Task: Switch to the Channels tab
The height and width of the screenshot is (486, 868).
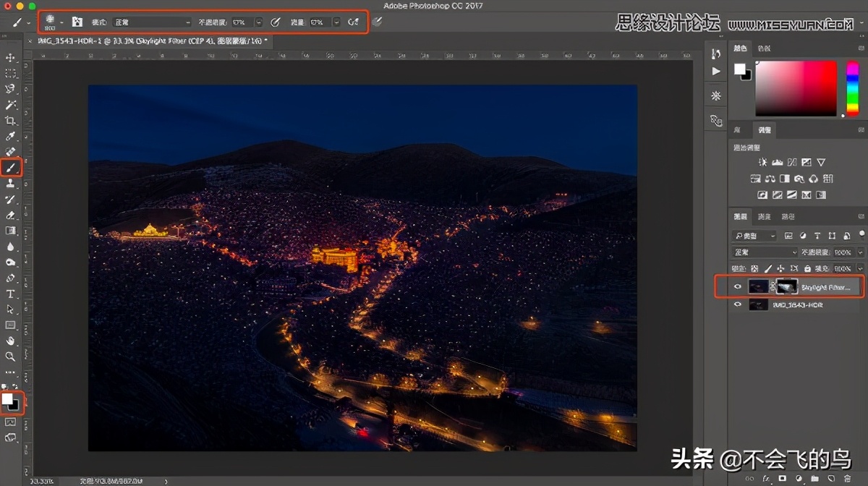Action: [x=763, y=216]
